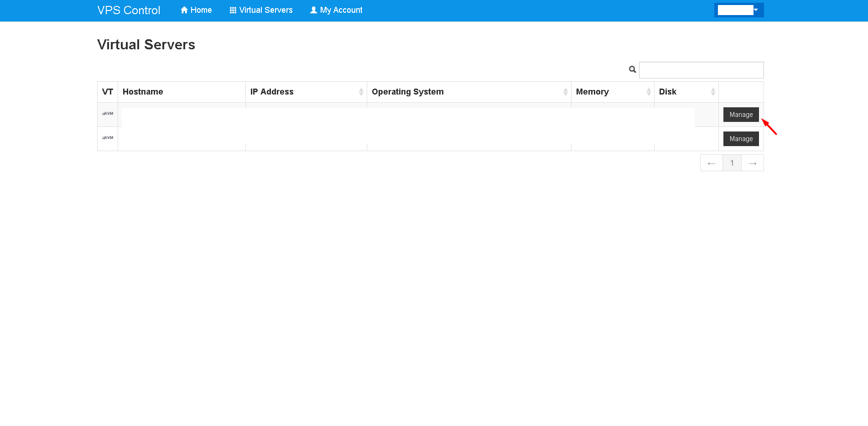Click the VPS Control brand link
The image size is (868, 426).
(x=129, y=10)
